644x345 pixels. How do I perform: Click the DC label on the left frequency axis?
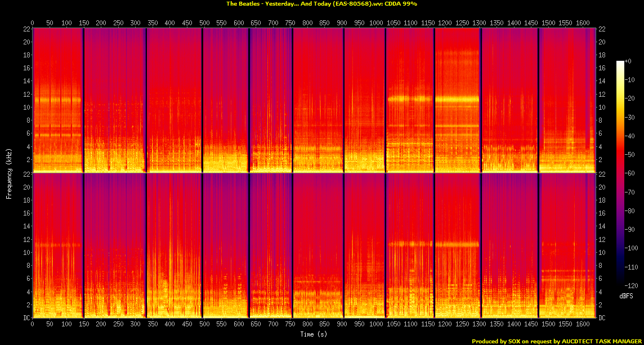coord(26,317)
